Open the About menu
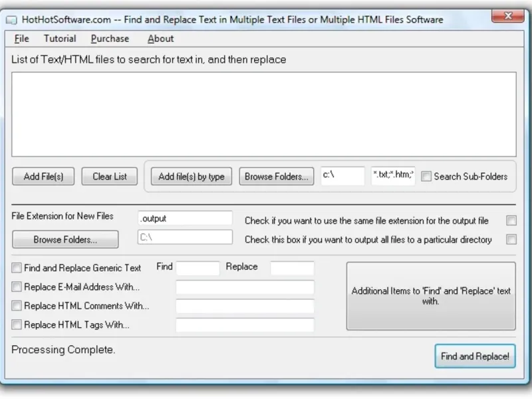The height and width of the screenshot is (399, 532). (160, 39)
